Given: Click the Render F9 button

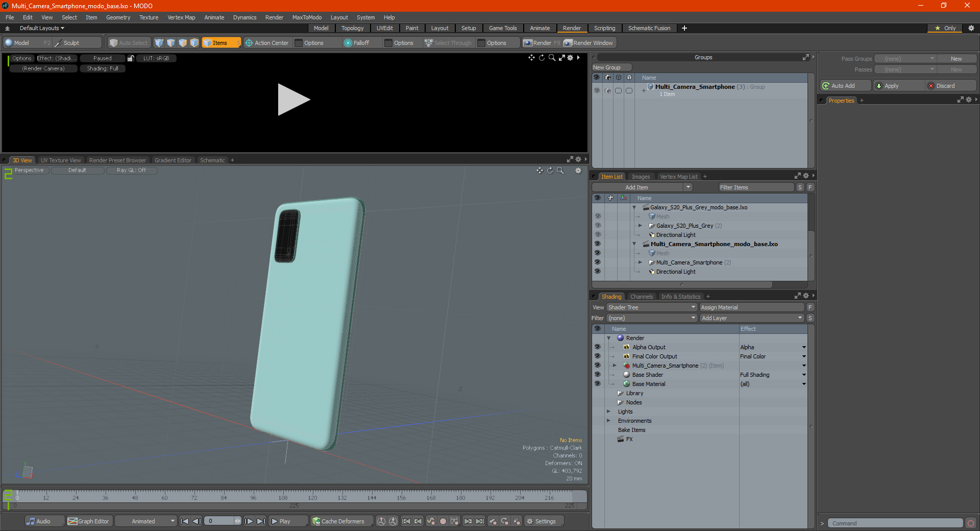Looking at the screenshot, I should coord(542,43).
